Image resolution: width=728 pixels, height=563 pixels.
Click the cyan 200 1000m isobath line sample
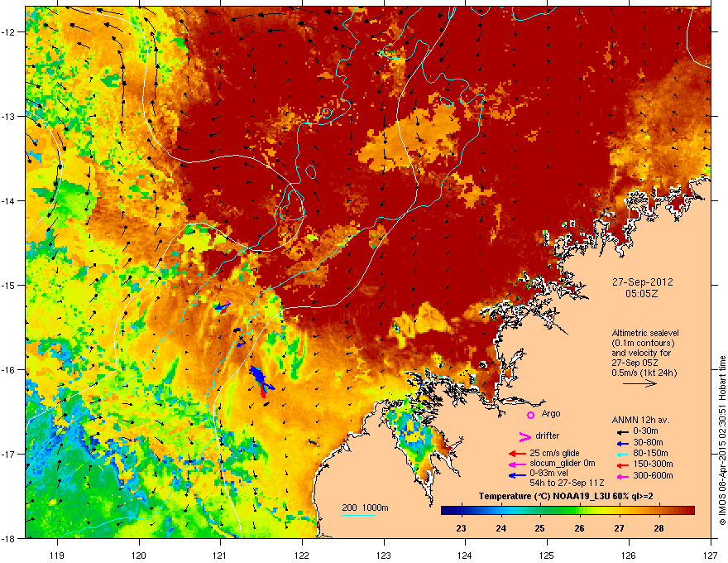(x=359, y=515)
